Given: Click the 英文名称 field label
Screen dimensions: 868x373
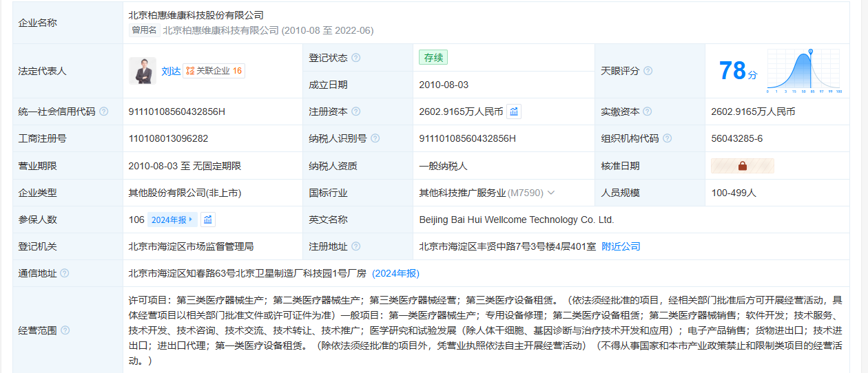Looking at the screenshot, I should [328, 220].
